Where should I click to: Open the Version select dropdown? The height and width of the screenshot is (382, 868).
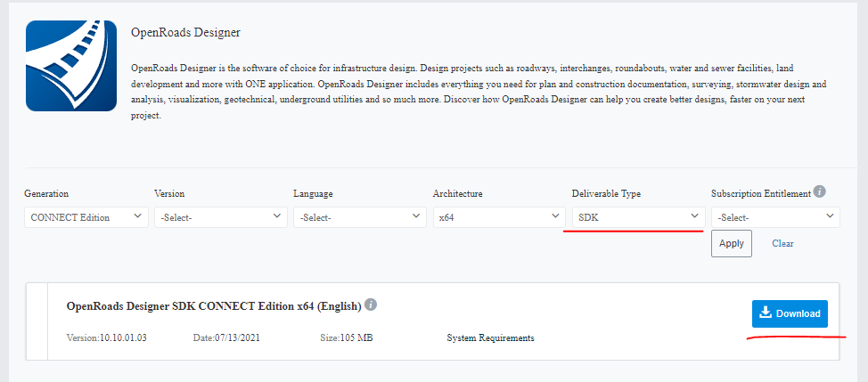(221, 217)
